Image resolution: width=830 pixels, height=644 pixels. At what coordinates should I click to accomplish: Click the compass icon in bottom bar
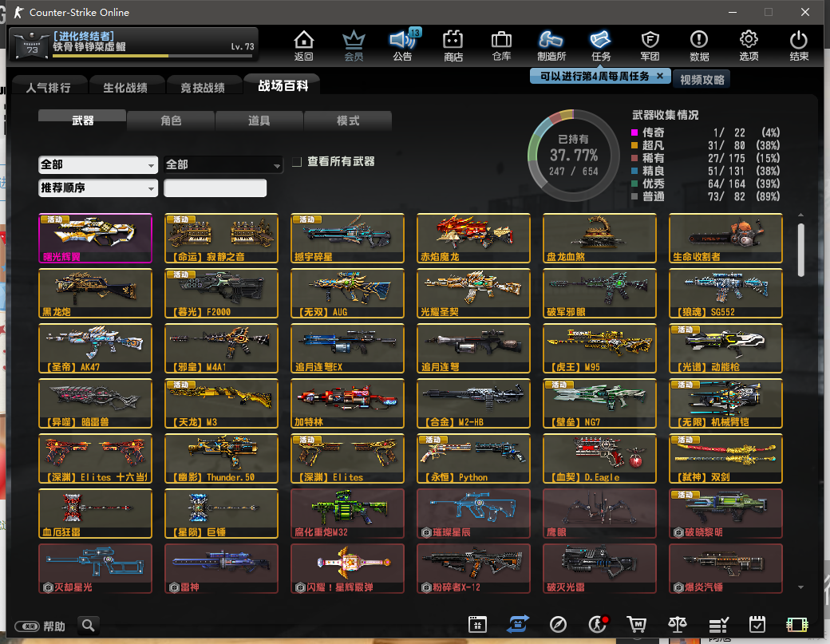pyautogui.click(x=558, y=624)
